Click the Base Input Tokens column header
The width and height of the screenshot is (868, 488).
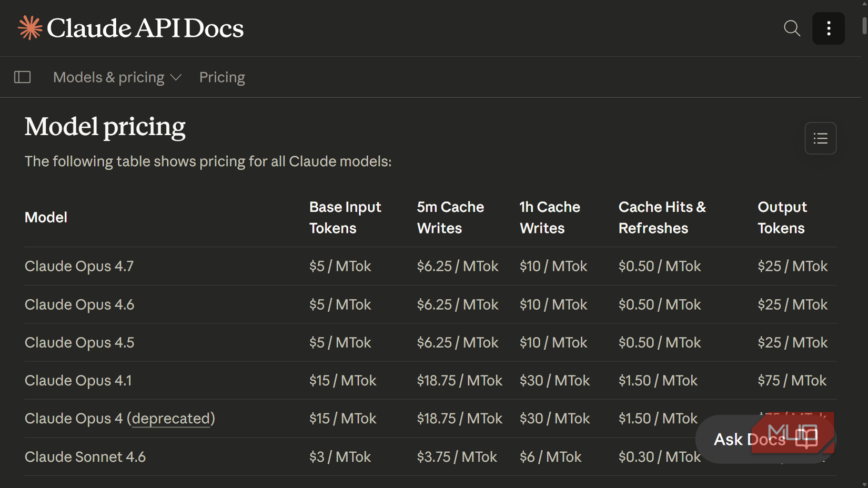tap(345, 217)
